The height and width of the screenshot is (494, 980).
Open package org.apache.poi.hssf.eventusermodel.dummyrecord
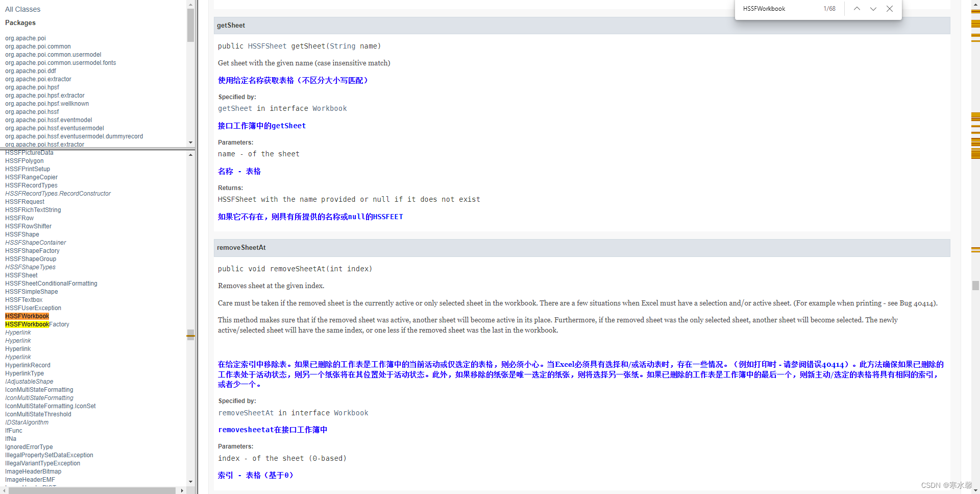74,136
